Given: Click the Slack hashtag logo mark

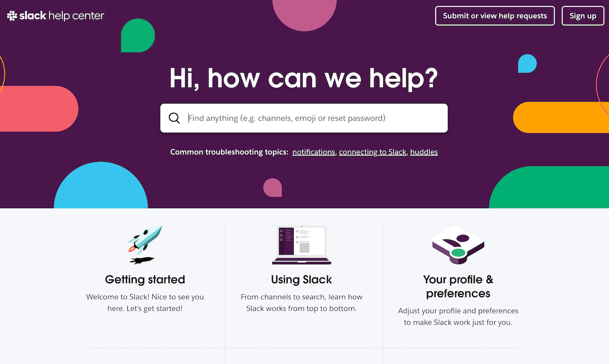Looking at the screenshot, I should point(12,16).
